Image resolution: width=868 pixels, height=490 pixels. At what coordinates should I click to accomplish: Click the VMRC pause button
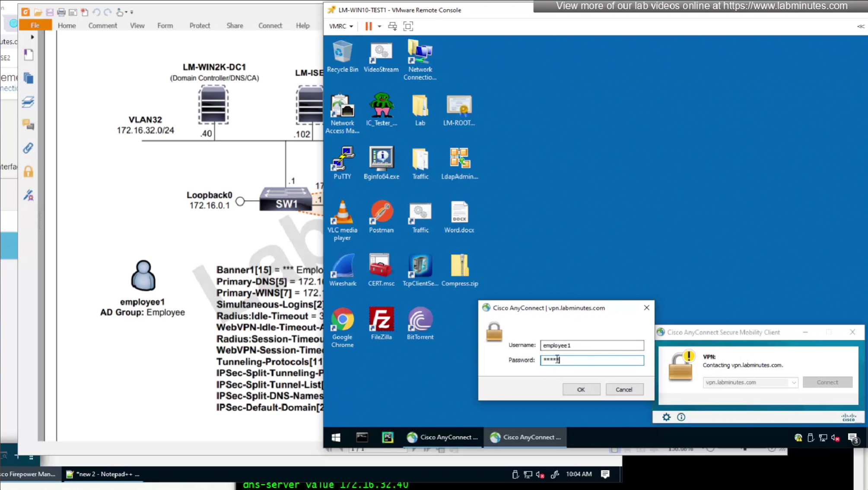pyautogui.click(x=368, y=26)
